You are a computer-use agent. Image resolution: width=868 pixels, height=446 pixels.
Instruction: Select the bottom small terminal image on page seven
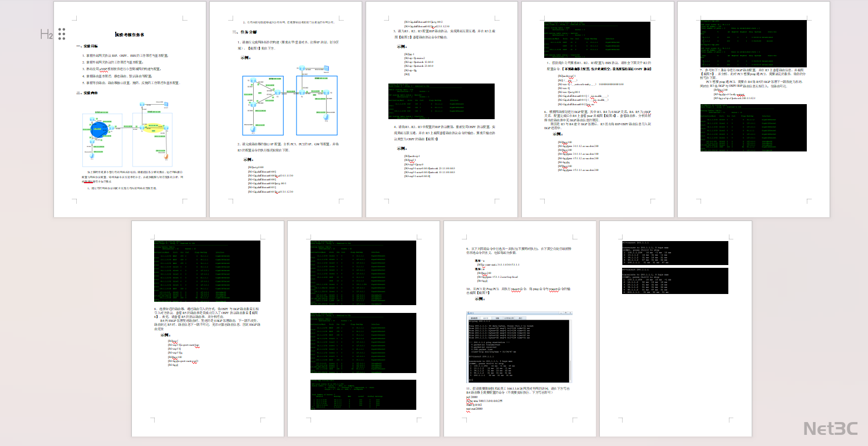pos(363,395)
